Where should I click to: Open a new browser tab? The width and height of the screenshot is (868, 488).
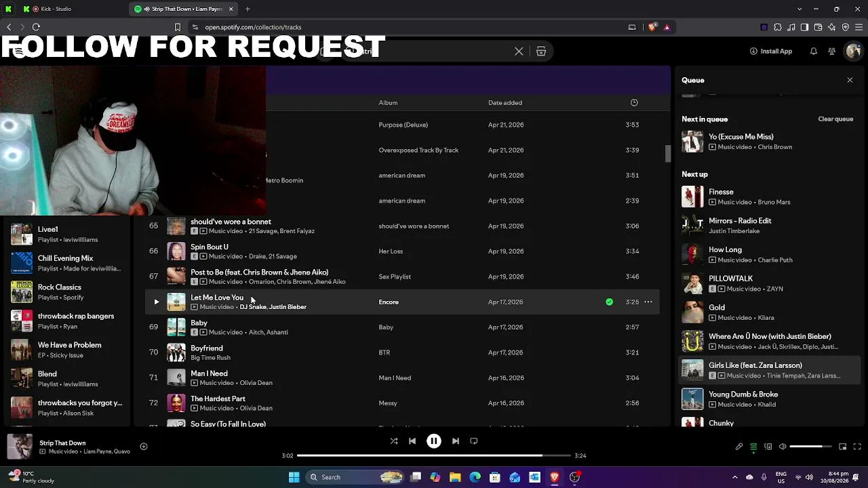pyautogui.click(x=248, y=9)
